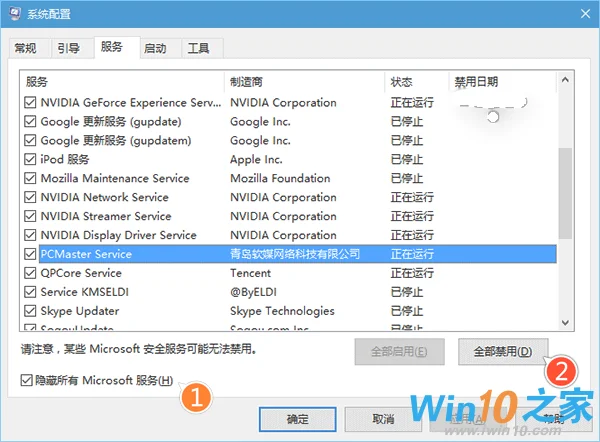This screenshot has height=442, width=600.
Task: Uncheck the PCMaster Service checkbox
Action: point(29,254)
